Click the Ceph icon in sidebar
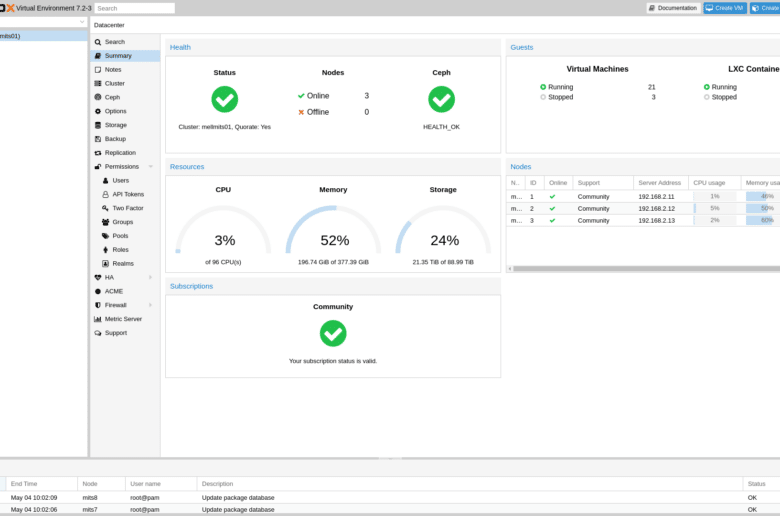780x516 pixels. pos(98,98)
